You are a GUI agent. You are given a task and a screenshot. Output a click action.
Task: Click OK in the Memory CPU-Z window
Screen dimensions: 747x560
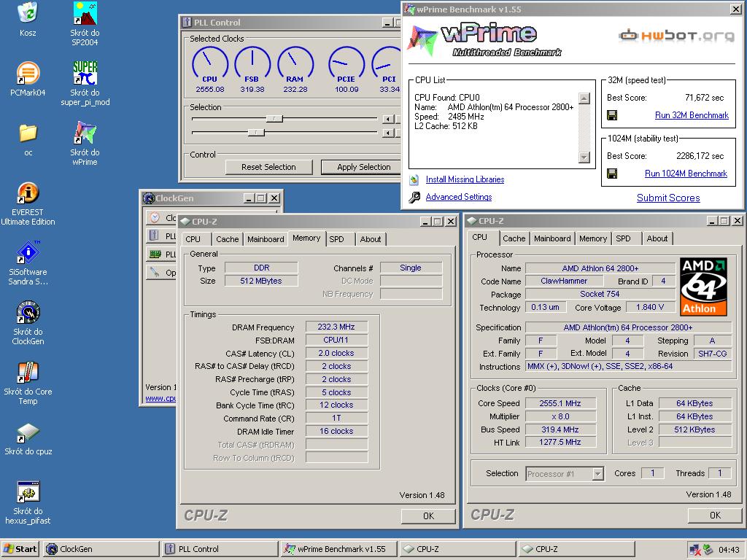(428, 516)
